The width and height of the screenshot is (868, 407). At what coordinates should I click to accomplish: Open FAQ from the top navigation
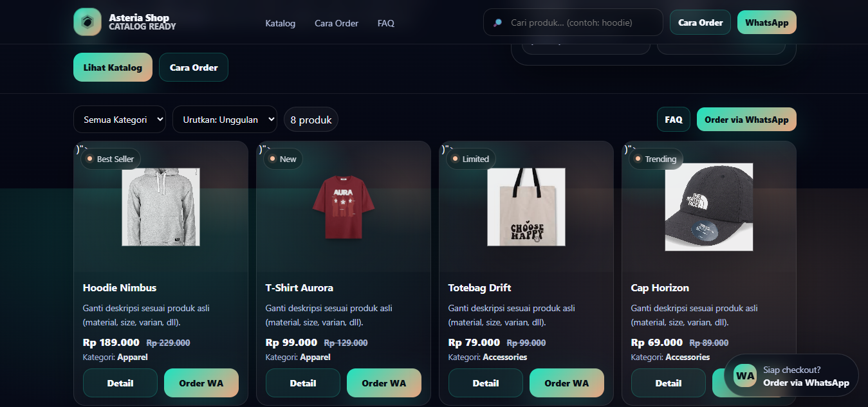[x=385, y=23]
